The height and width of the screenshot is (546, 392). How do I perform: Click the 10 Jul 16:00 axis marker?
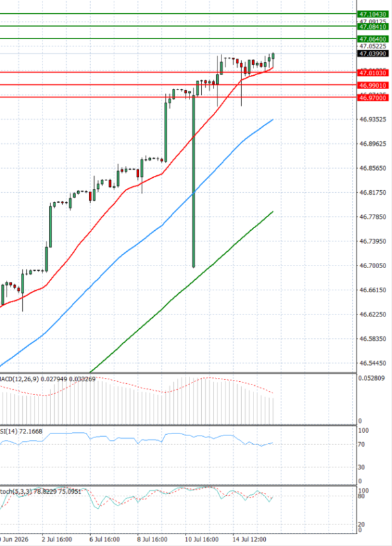point(202,539)
